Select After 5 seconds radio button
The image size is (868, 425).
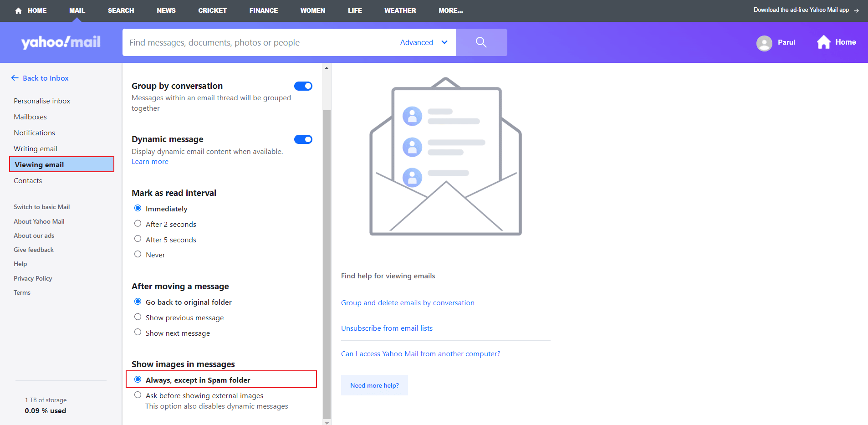coord(138,239)
